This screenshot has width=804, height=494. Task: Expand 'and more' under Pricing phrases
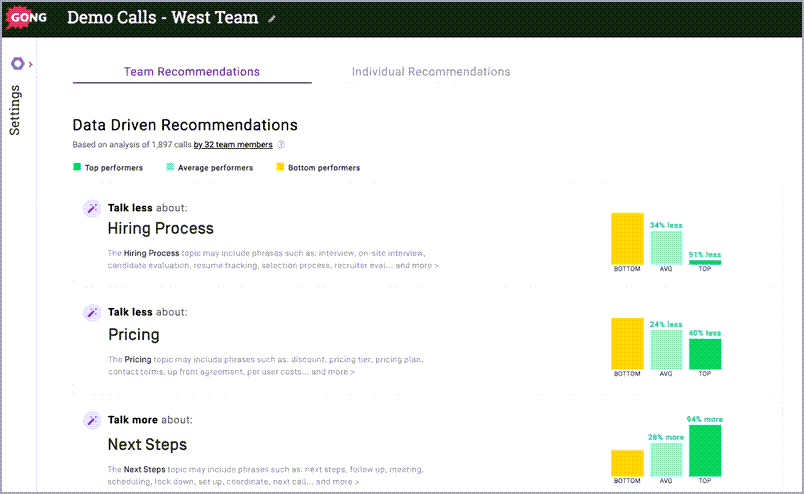[x=333, y=372]
